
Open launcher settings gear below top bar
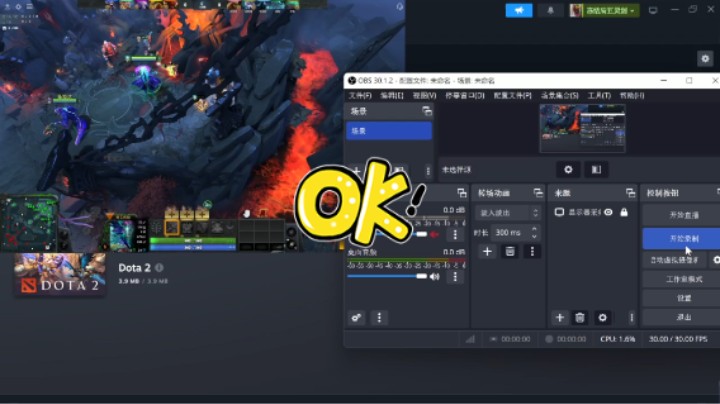[705, 59]
